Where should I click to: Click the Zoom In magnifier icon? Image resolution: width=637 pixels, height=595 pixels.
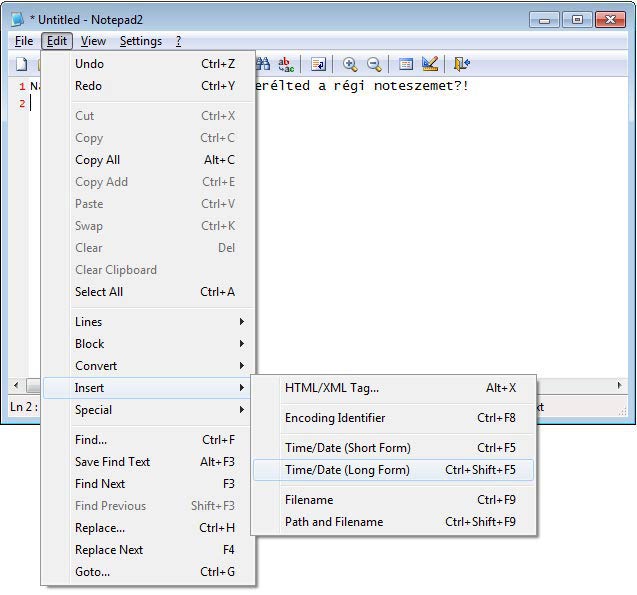coord(350,64)
